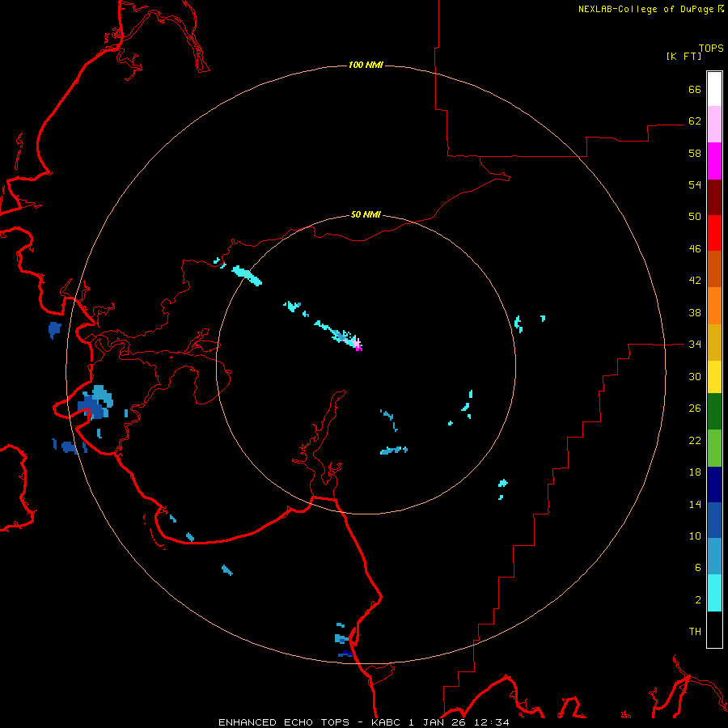This screenshot has width=728, height=728.
Task: Click the "TOPS" legend heading
Action: coord(711,48)
